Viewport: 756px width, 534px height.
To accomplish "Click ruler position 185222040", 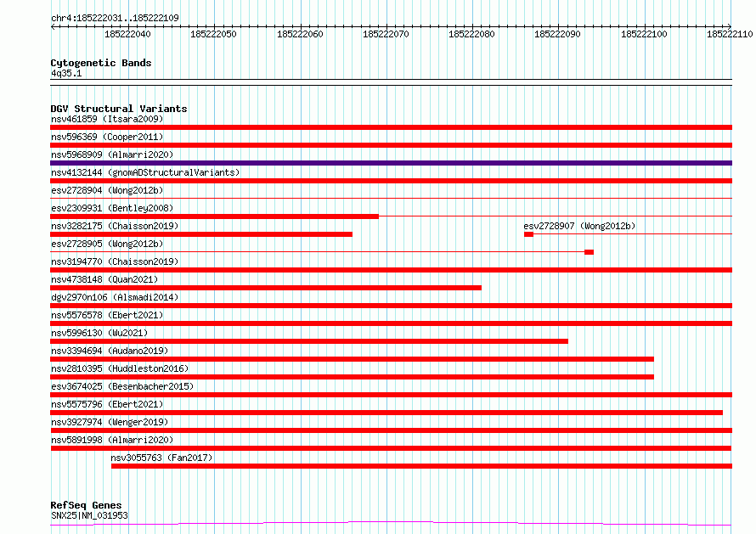I will pyautogui.click(x=127, y=34).
